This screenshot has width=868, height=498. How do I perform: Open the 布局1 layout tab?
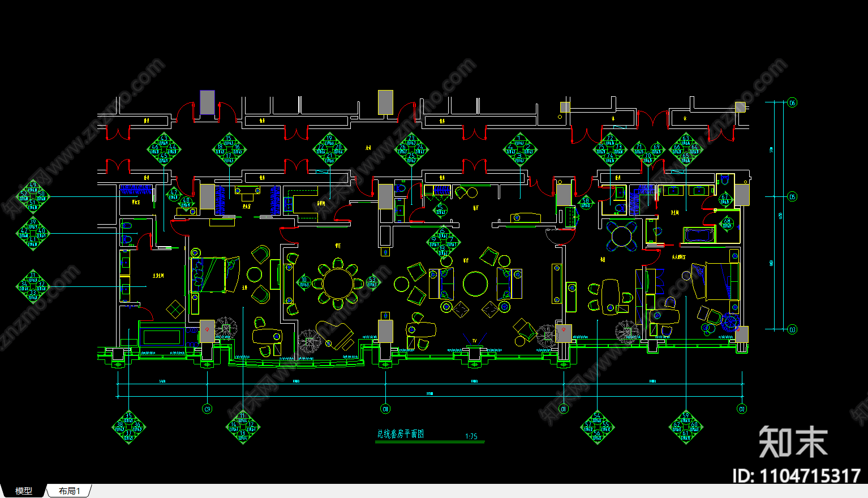tap(70, 491)
